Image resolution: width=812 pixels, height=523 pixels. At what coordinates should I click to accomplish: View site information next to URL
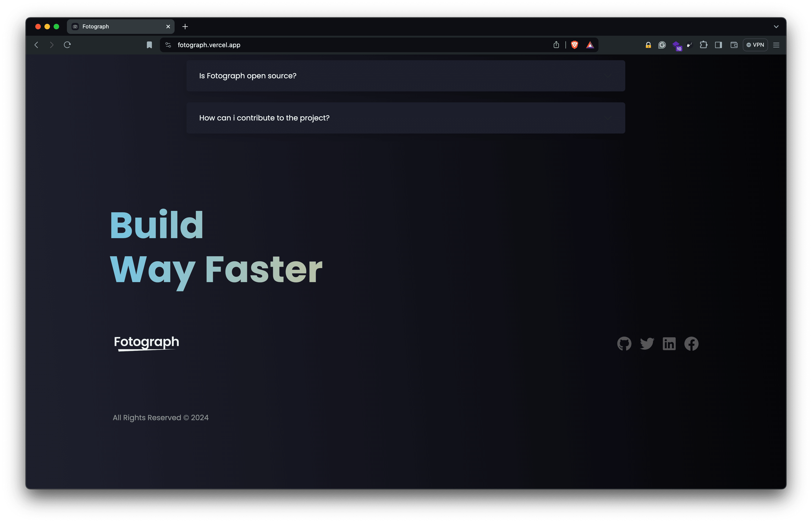click(x=168, y=45)
